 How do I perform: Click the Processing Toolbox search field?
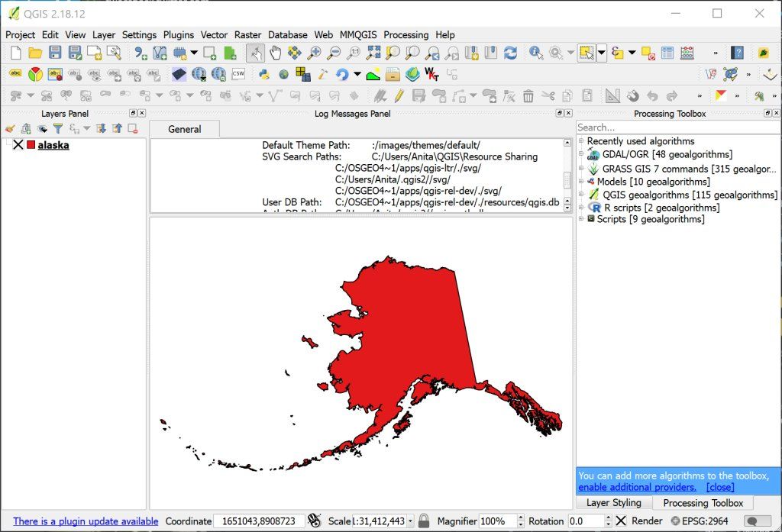pos(678,127)
